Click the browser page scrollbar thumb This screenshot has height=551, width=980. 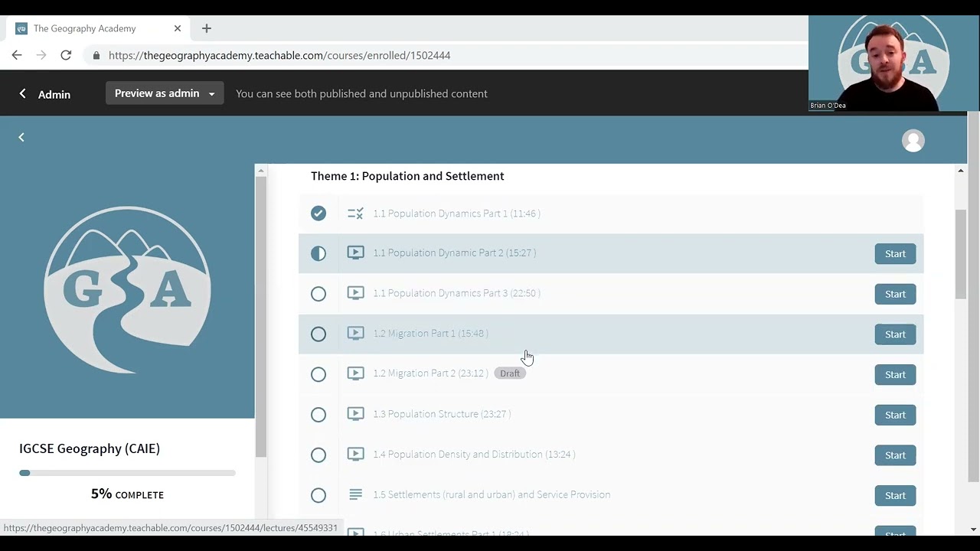pyautogui.click(x=973, y=297)
